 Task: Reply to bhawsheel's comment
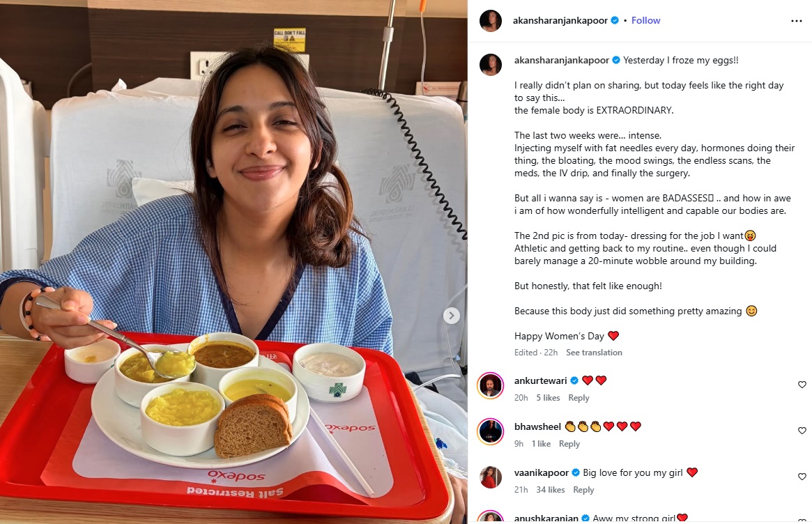(x=569, y=444)
